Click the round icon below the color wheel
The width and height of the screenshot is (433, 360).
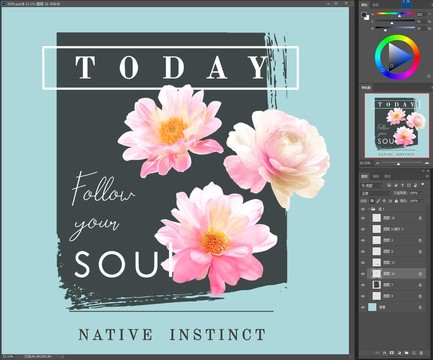[x=429, y=76]
